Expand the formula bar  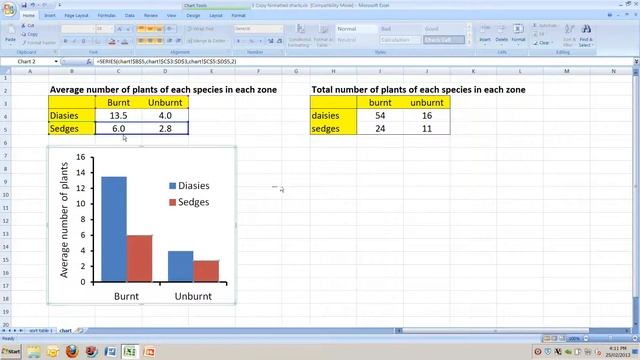coord(636,61)
